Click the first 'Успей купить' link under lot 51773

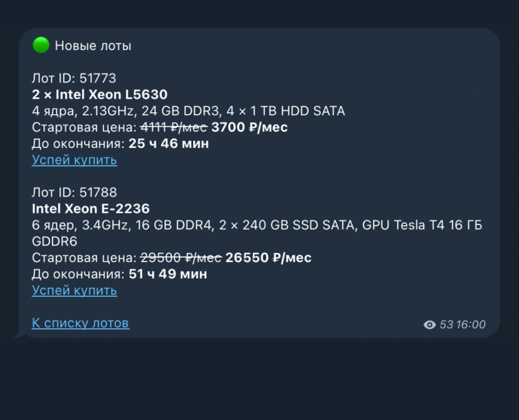point(74,160)
